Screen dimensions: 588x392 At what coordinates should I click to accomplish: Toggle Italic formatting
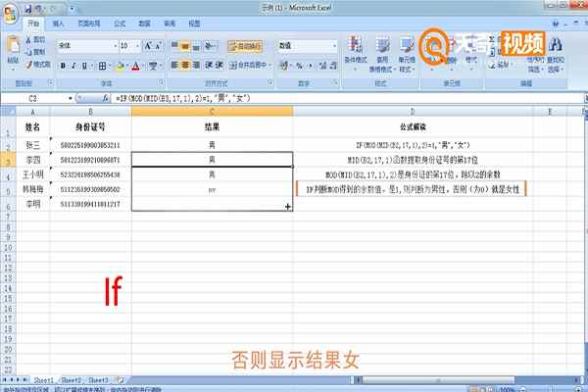73,66
